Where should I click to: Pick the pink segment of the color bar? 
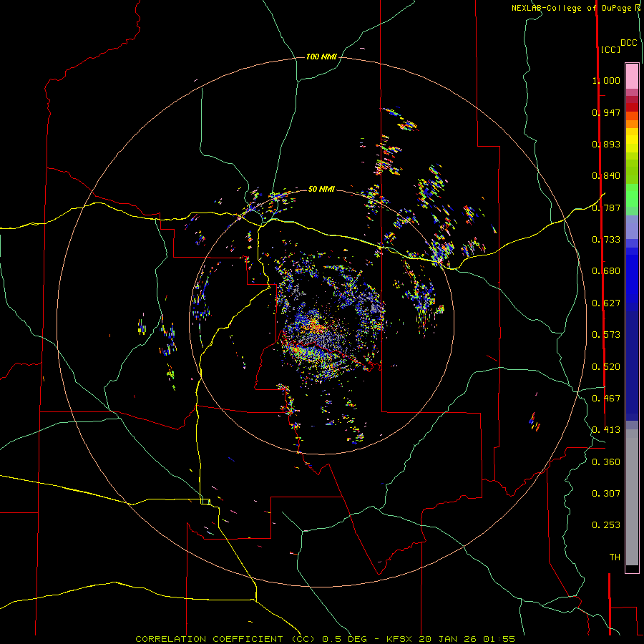[632, 77]
